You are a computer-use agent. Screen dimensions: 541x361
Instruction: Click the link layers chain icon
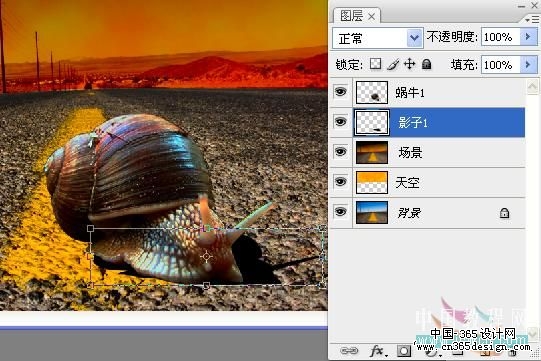[x=349, y=351]
